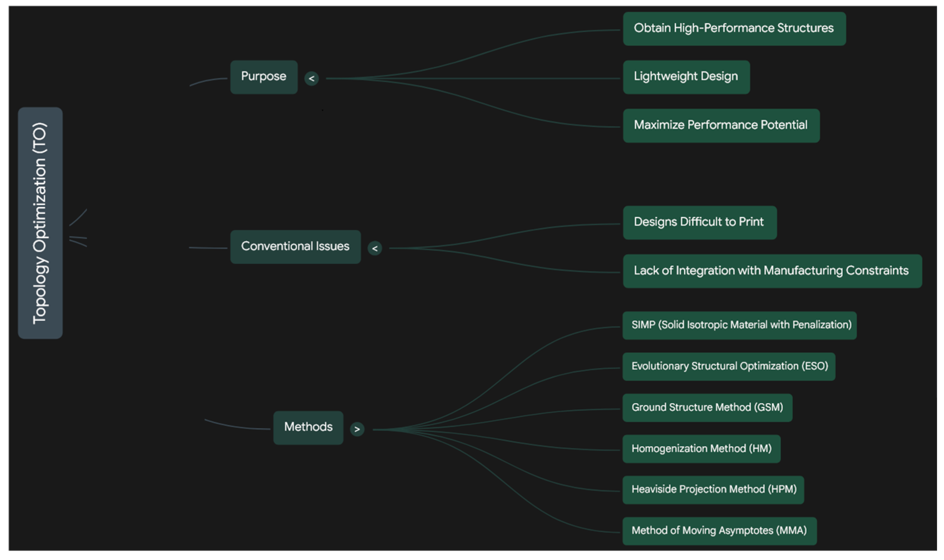Open Homogenization Method (HM) node
This screenshot has height=560, width=944.
(x=701, y=449)
